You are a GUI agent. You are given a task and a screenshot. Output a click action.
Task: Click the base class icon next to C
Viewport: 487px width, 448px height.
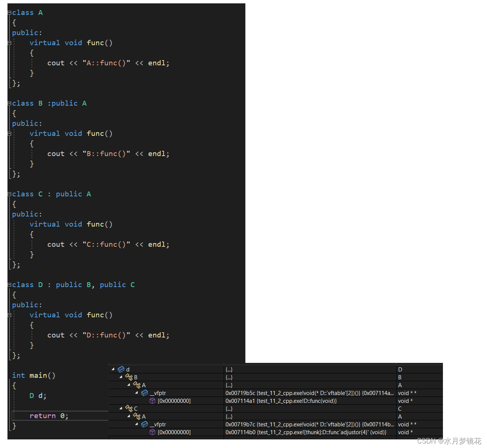[129, 408]
